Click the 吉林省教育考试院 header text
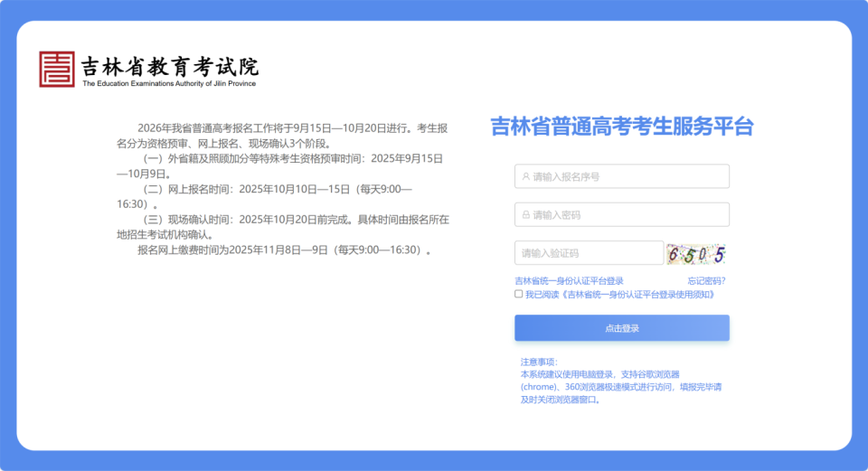The image size is (868, 471). 170,66
